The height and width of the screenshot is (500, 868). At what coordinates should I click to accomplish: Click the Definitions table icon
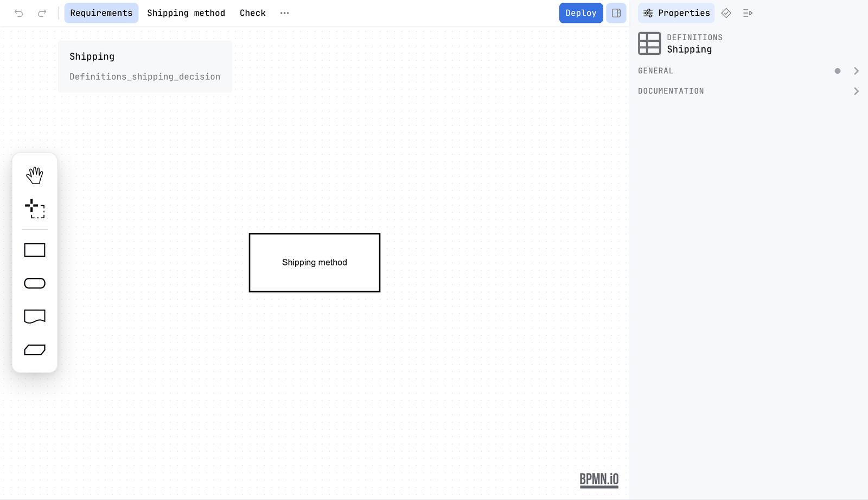(649, 43)
